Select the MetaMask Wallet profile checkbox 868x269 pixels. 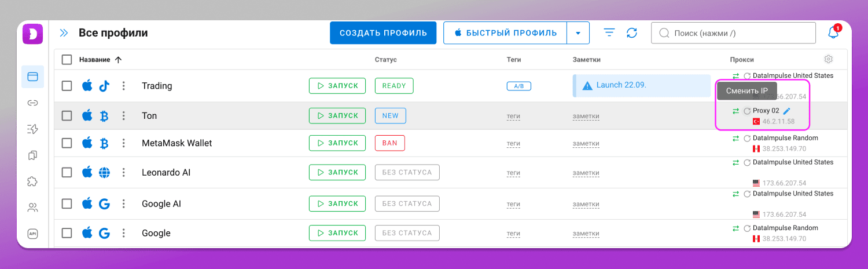coord(67,143)
